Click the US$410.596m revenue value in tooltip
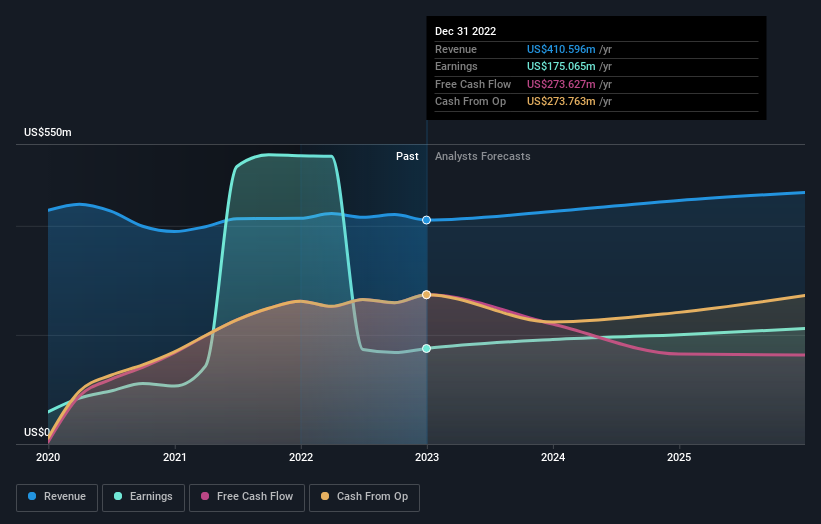Image resolution: width=821 pixels, height=524 pixels. point(562,49)
